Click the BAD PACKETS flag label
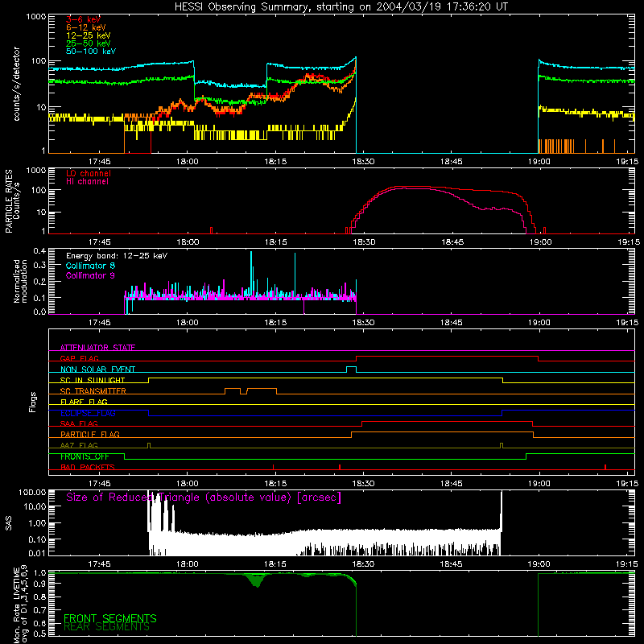This screenshot has height=644, width=644. pyautogui.click(x=88, y=467)
